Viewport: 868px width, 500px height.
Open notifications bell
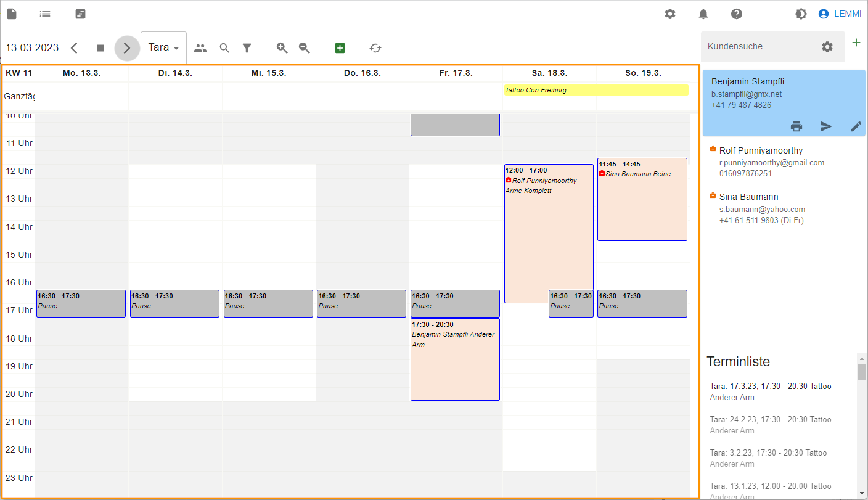coord(703,14)
